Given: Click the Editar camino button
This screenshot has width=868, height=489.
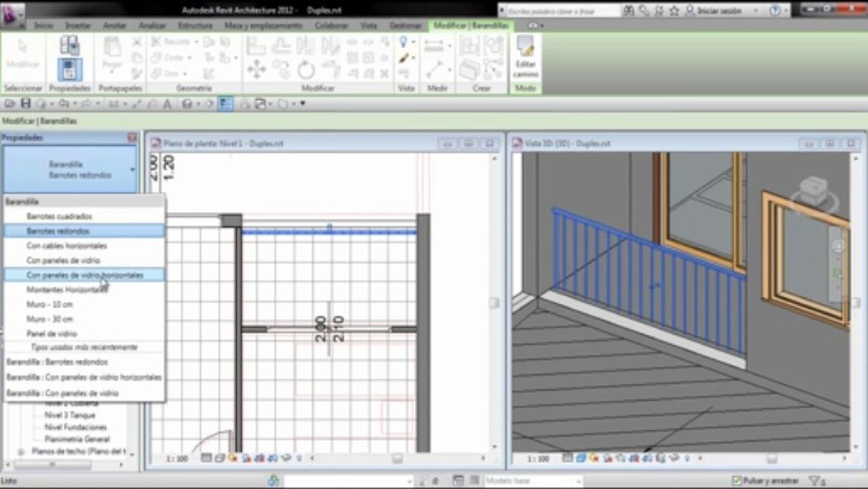Looking at the screenshot, I should click(525, 57).
